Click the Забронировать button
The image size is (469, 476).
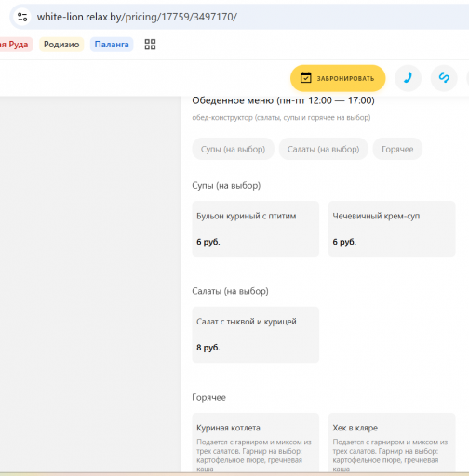(338, 78)
